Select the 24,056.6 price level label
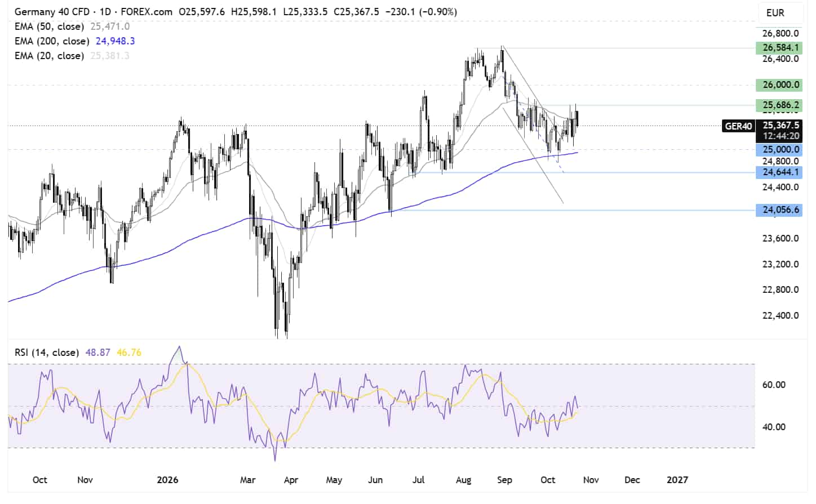Viewport: 816px width, 504px height. point(780,209)
